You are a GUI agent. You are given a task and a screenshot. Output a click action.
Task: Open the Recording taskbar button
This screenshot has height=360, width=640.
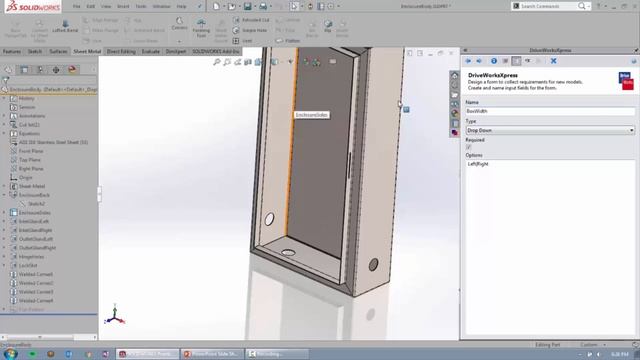point(277,354)
